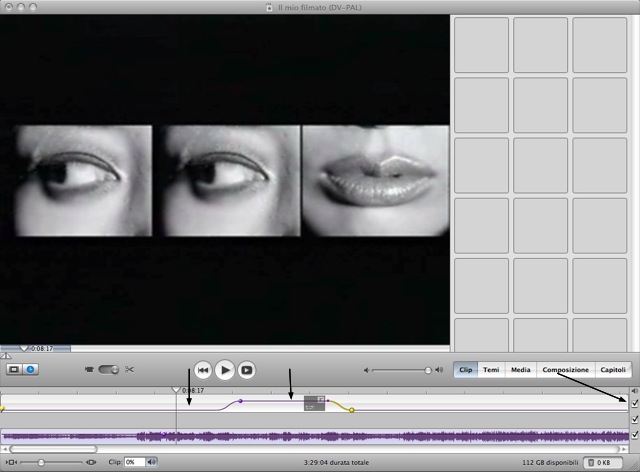The width and height of the screenshot is (640, 472).
Task: Click the horizontal timeline scrollbar thumb
Action: 53,449
